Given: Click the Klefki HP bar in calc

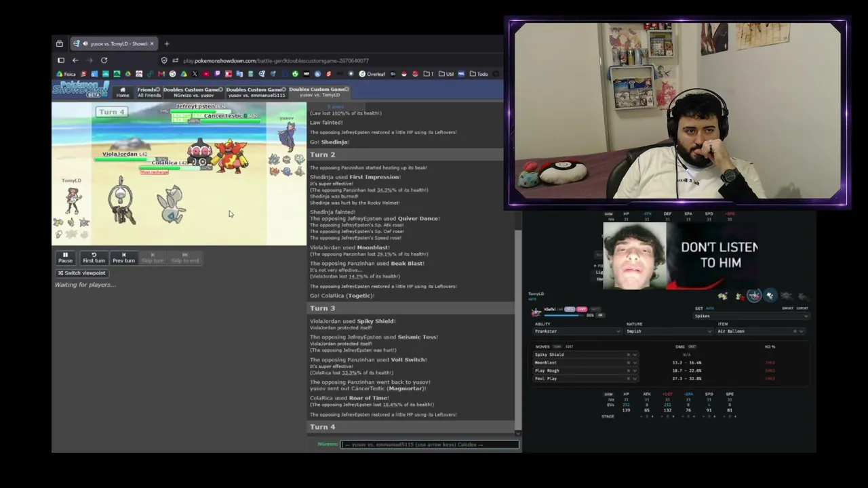Looking at the screenshot, I should 564,315.
